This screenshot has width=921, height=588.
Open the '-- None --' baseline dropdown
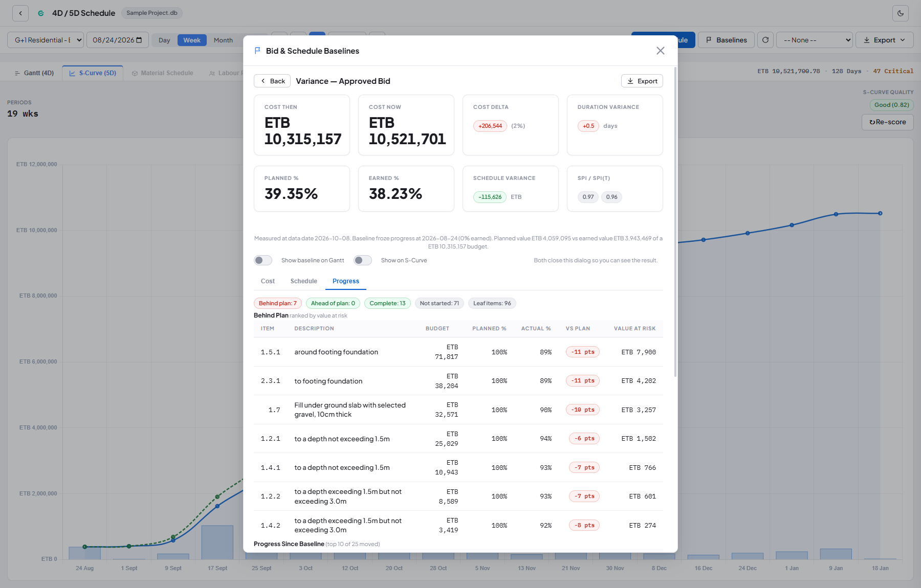pos(815,40)
